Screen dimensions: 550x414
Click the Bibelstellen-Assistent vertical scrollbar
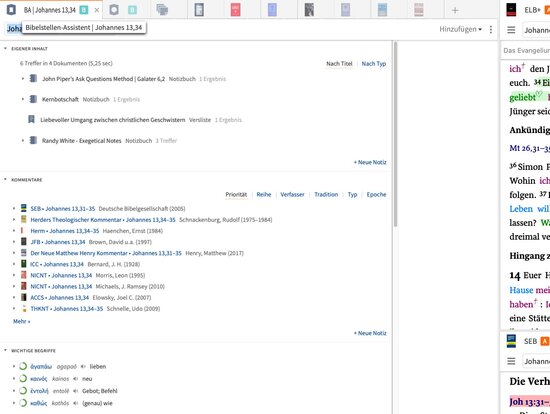(x=395, y=133)
